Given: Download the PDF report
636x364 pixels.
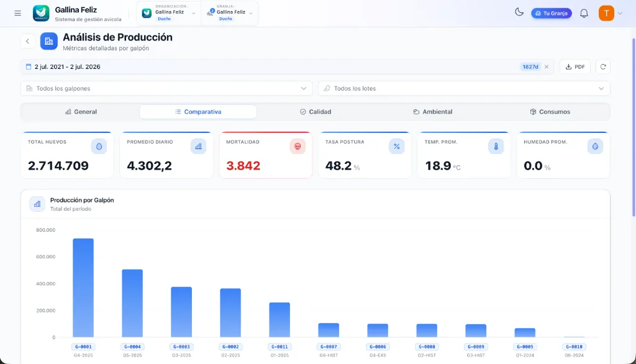Looking at the screenshot, I should click(x=575, y=67).
